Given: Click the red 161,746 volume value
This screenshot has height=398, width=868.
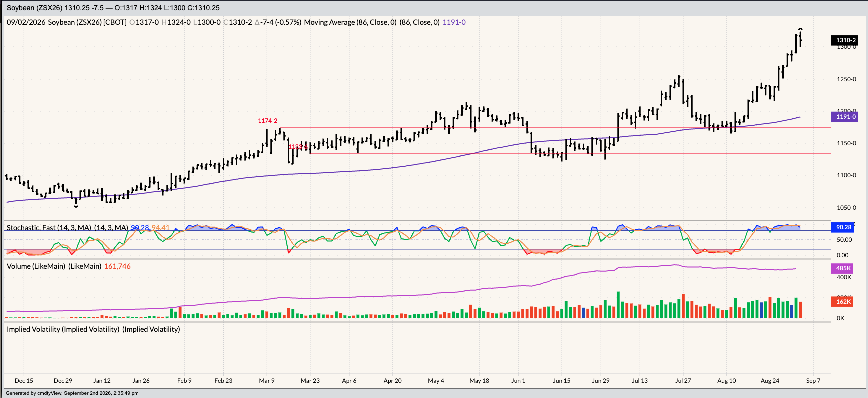Looking at the screenshot, I should (117, 266).
